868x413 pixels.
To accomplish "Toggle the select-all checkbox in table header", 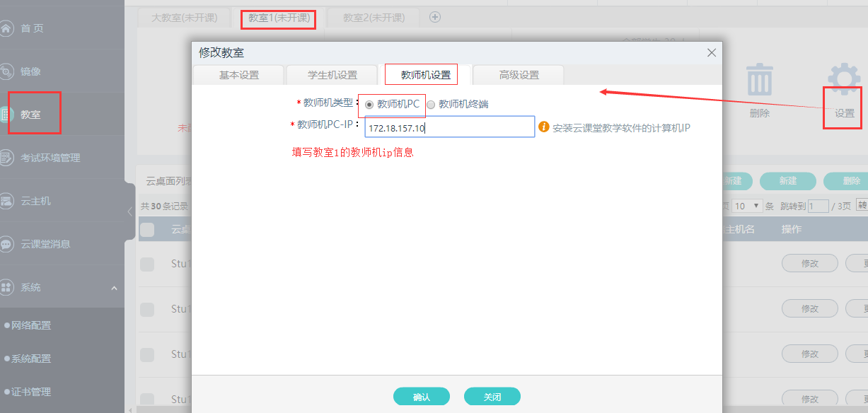I will [x=147, y=229].
